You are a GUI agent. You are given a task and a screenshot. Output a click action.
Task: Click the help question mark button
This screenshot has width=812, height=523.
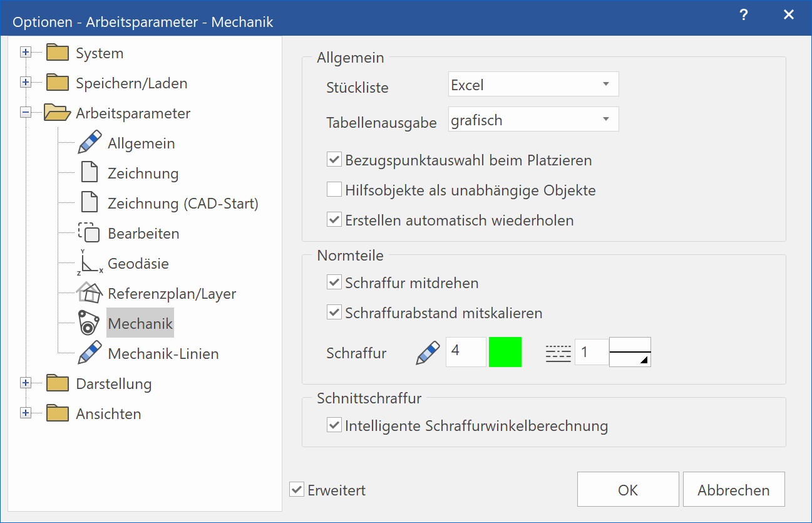coord(743,15)
